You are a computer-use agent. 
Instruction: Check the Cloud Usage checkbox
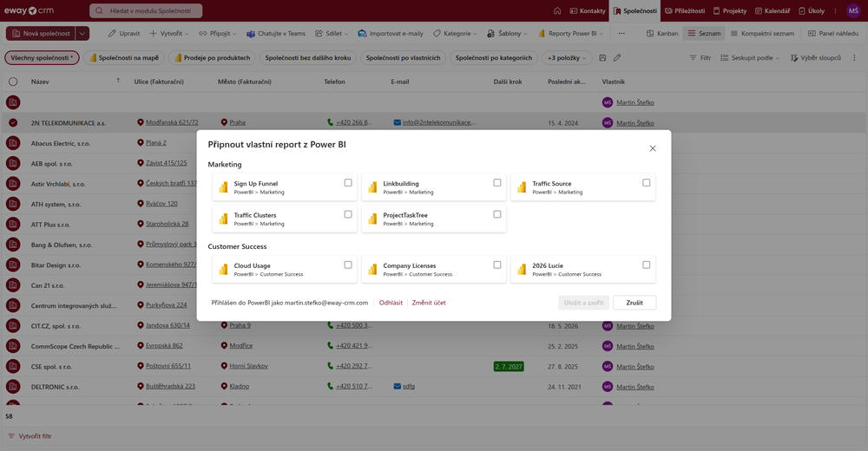(348, 265)
